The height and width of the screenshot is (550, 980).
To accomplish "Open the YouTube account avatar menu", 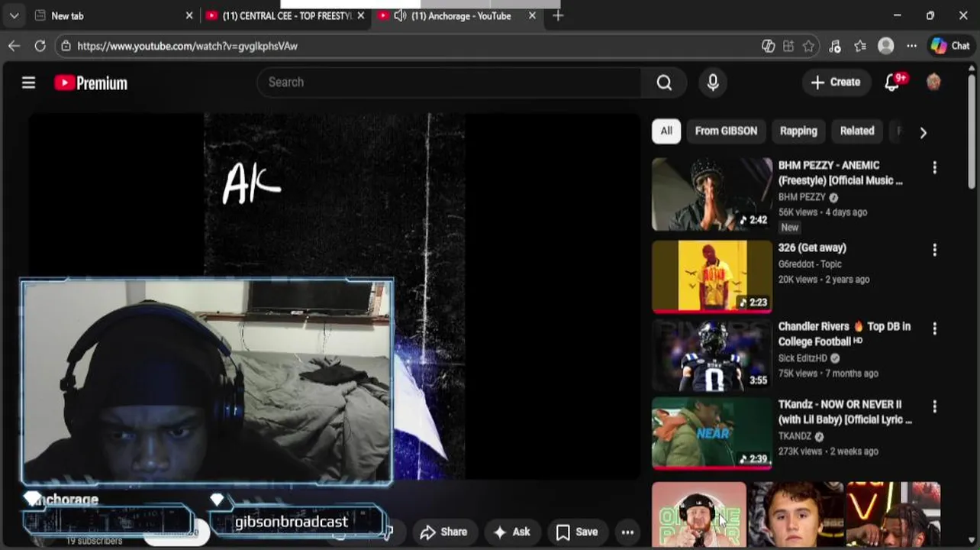I will click(x=933, y=82).
